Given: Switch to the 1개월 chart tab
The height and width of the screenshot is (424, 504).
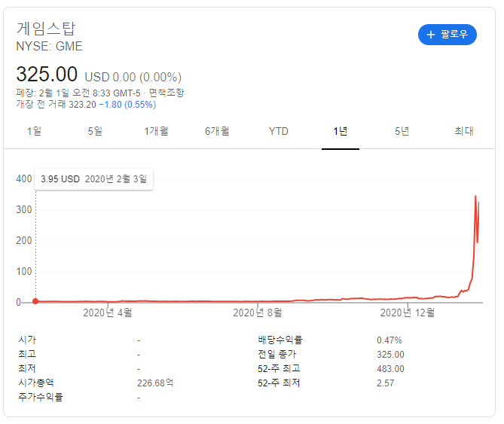Looking at the screenshot, I should click(156, 131).
